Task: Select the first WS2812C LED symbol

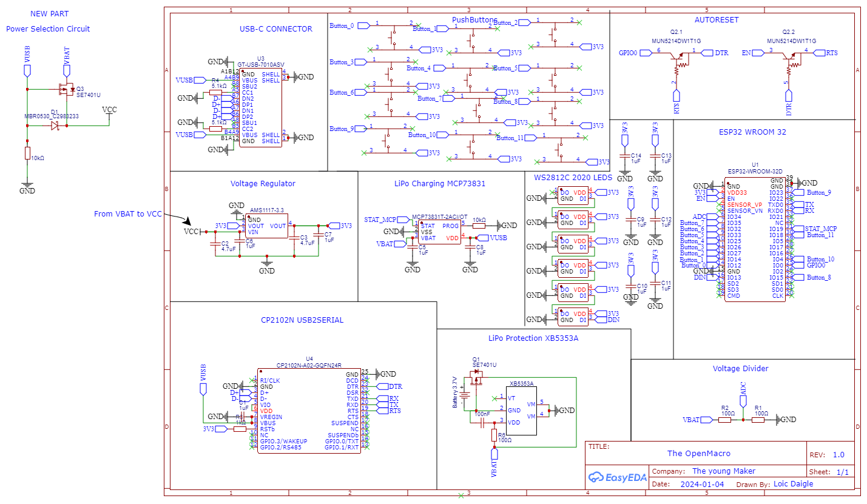Action: 573,195
